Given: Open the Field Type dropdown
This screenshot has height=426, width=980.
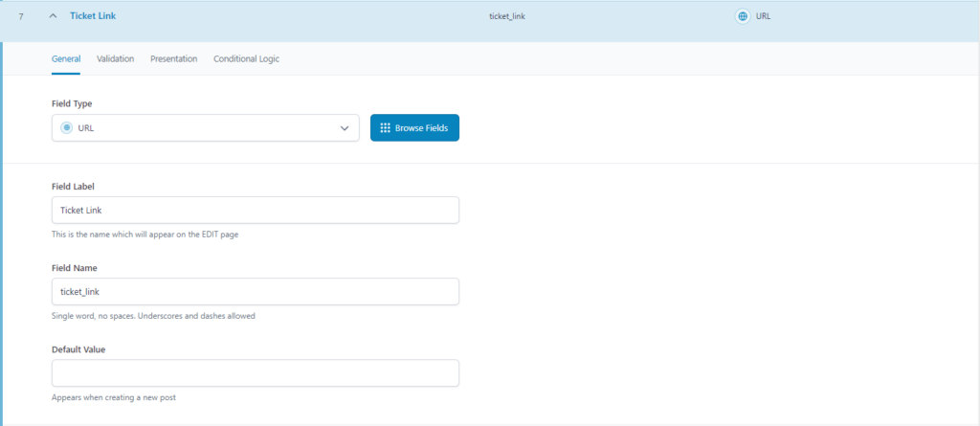Looking at the screenshot, I should (205, 127).
